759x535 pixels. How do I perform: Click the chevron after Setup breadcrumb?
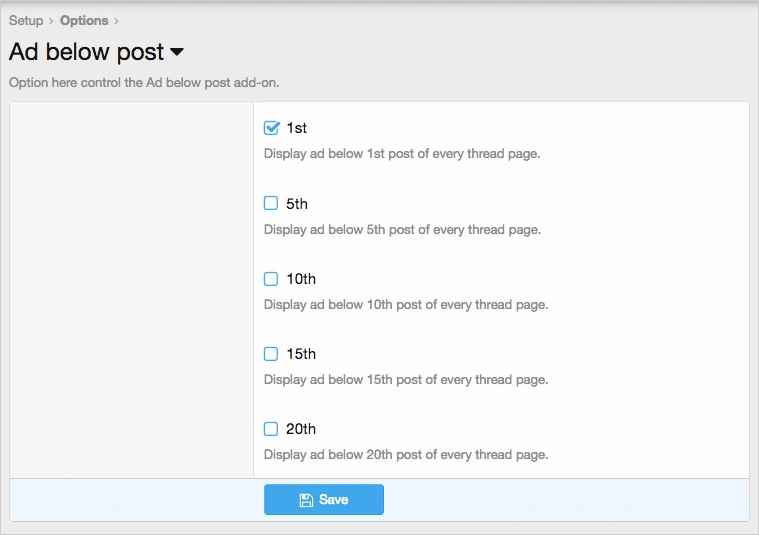(51, 21)
